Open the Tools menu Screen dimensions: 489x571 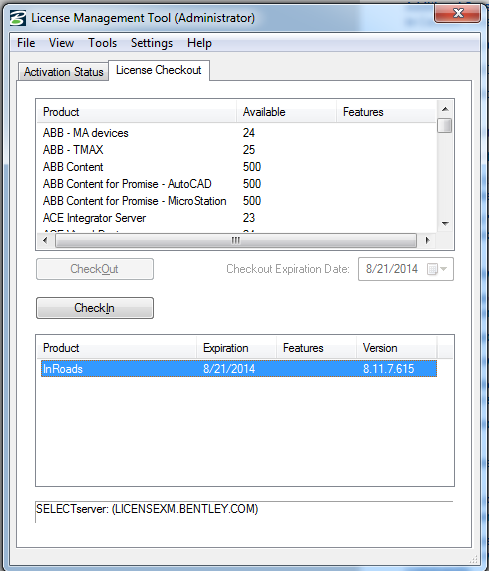[102, 43]
